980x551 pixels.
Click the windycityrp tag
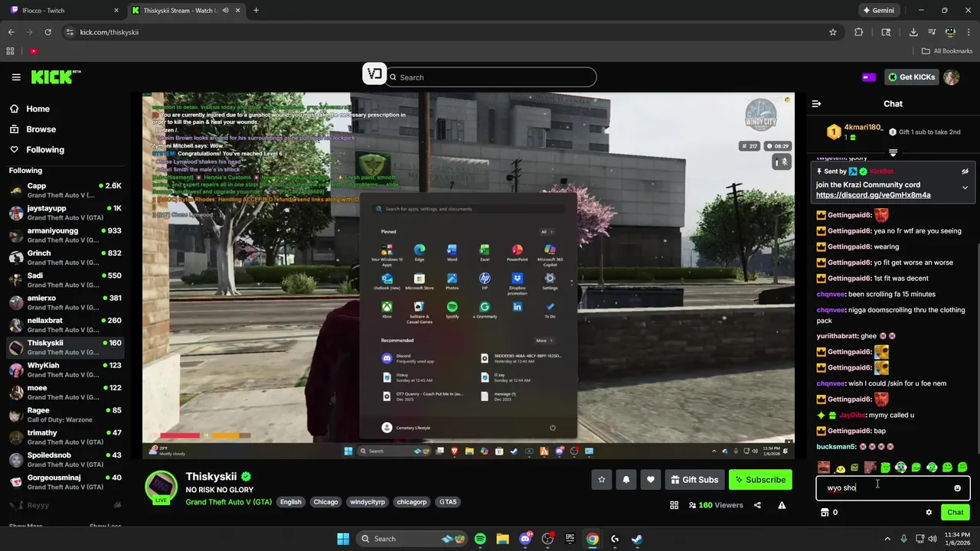coord(367,502)
